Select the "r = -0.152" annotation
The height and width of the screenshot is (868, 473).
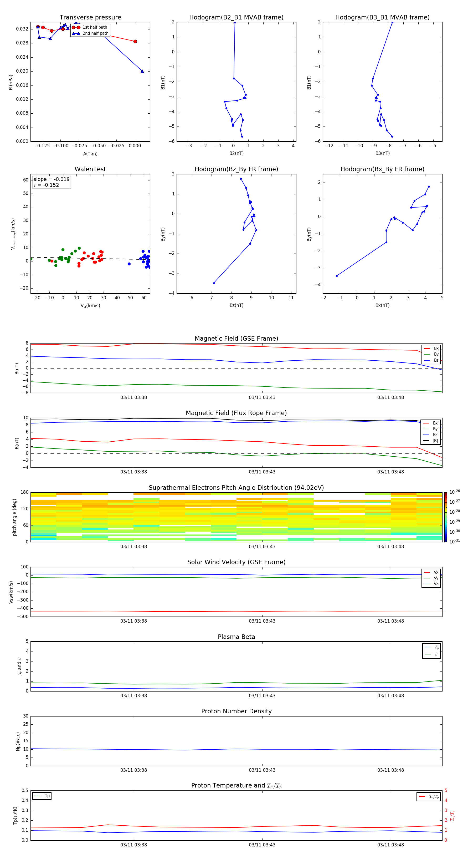(47, 185)
